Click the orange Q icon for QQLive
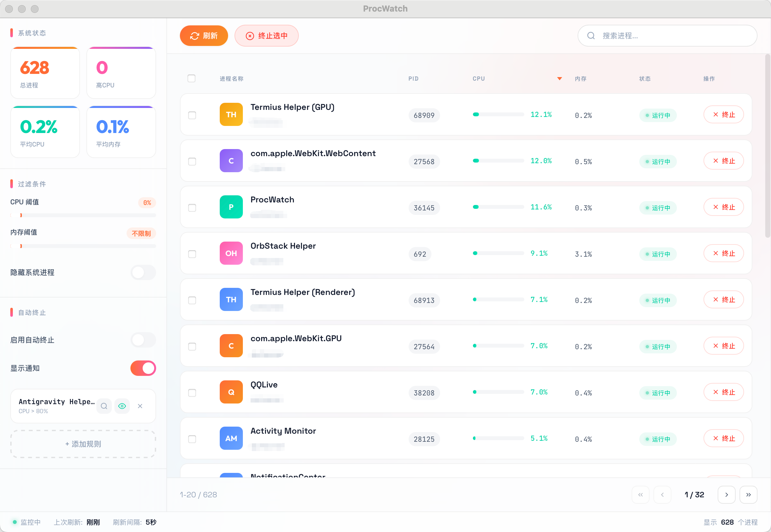Viewport: 771px width, 532px height. tap(231, 392)
